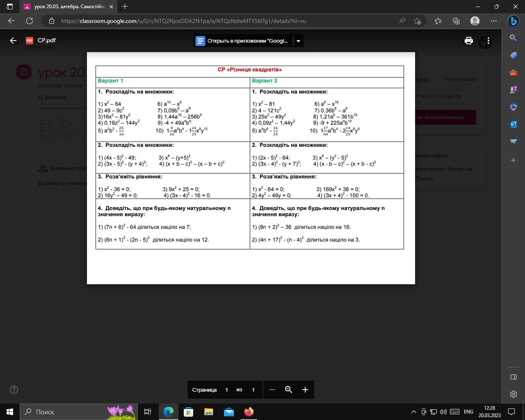Zoom in with the plus icon
Viewport: 525px width, 420px height.
[x=305, y=390]
